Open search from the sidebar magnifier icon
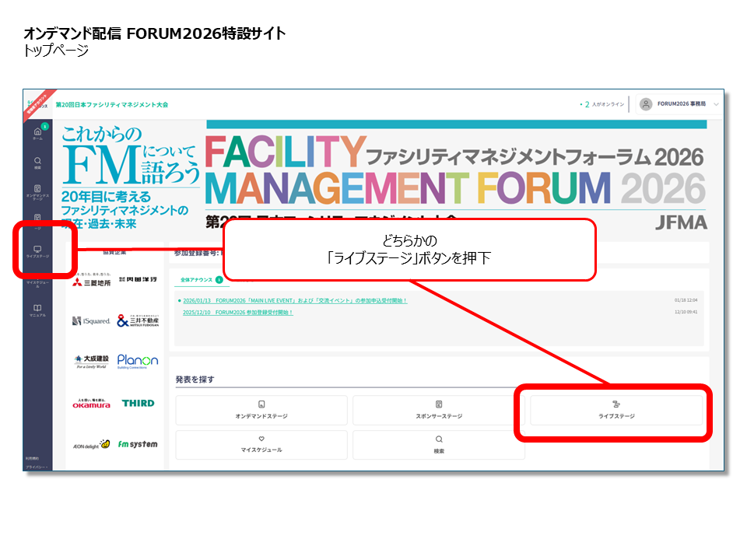 37,163
